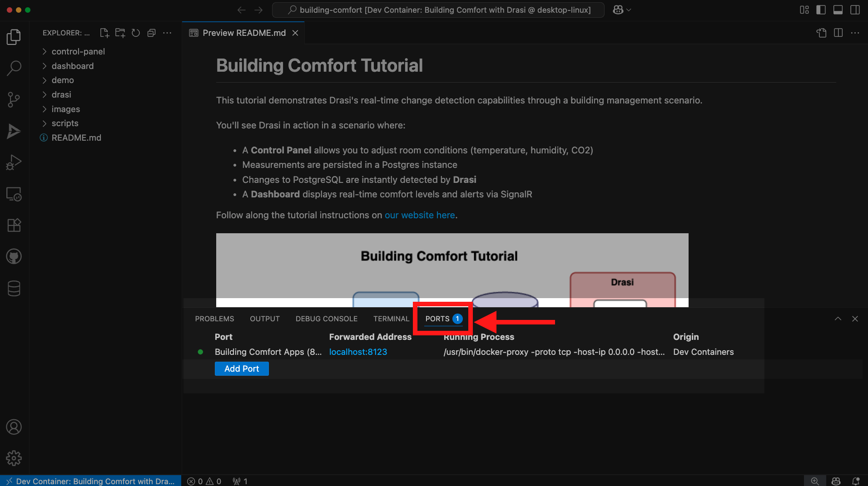
Task: Open the localhost:8123 forwarded address
Action: coord(358,352)
